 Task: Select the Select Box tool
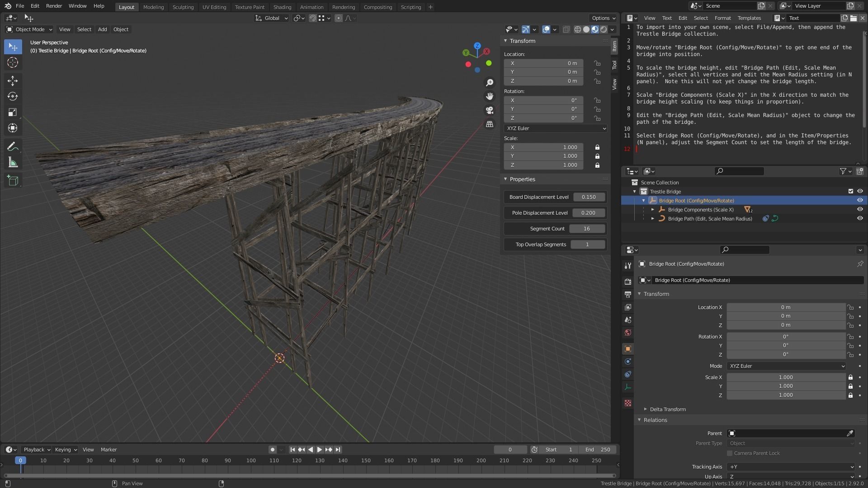click(13, 47)
